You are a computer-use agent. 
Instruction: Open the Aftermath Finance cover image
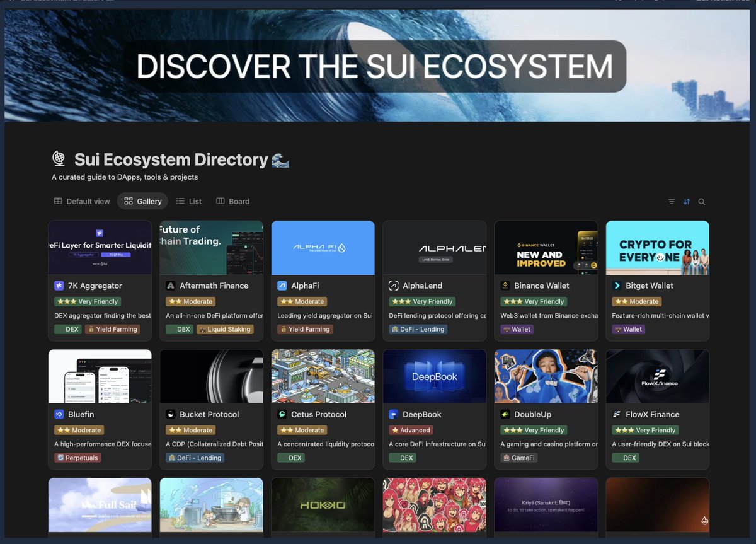tap(212, 248)
